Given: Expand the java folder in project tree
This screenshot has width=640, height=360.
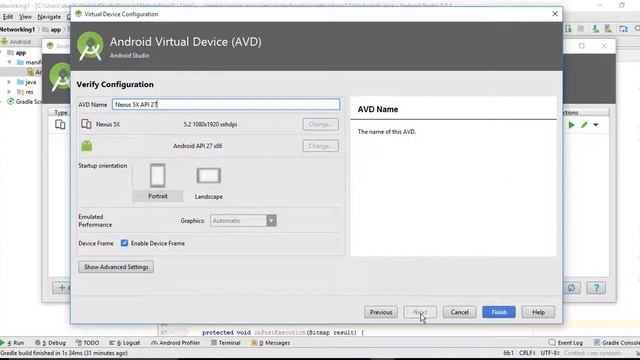Looking at the screenshot, I should click(9, 82).
